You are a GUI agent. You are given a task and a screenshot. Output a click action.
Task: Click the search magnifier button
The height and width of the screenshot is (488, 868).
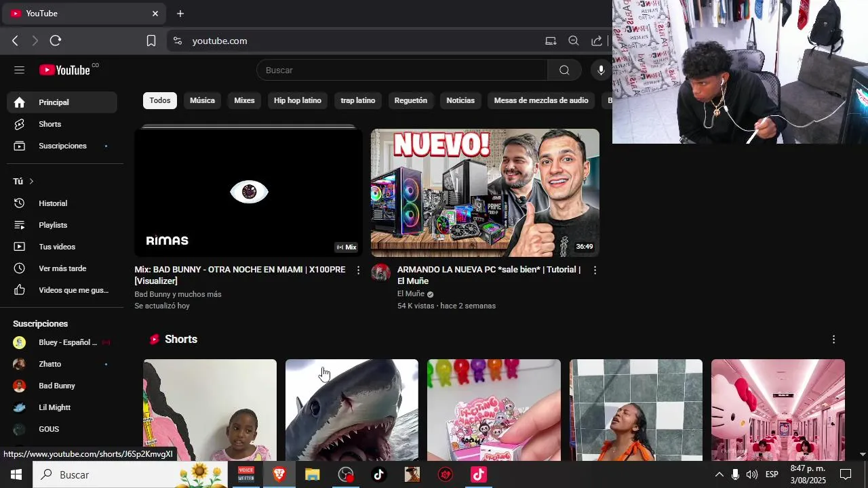(564, 70)
